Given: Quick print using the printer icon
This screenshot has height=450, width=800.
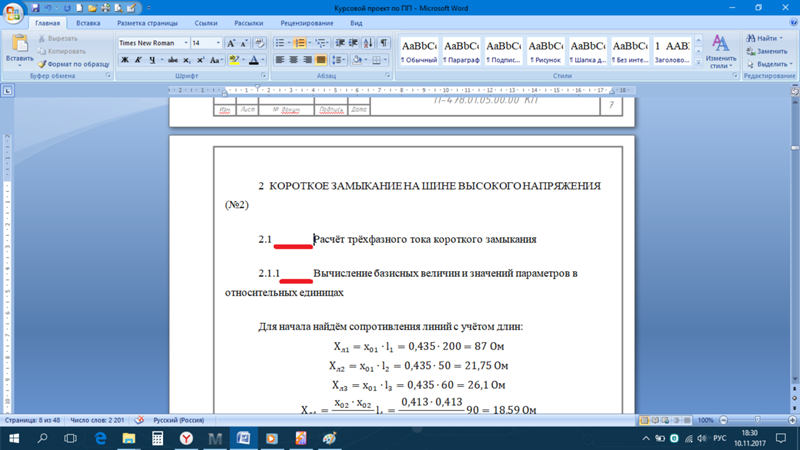Looking at the screenshot, I should [106, 8].
